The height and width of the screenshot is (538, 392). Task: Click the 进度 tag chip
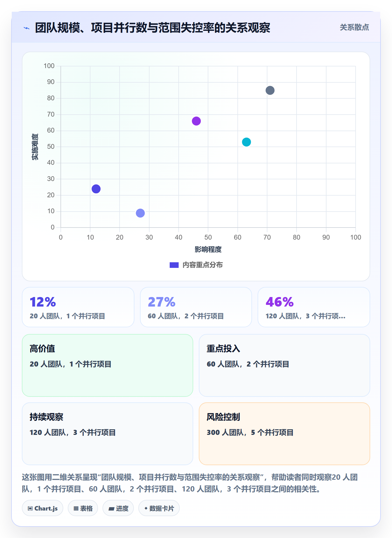pyautogui.click(x=118, y=508)
